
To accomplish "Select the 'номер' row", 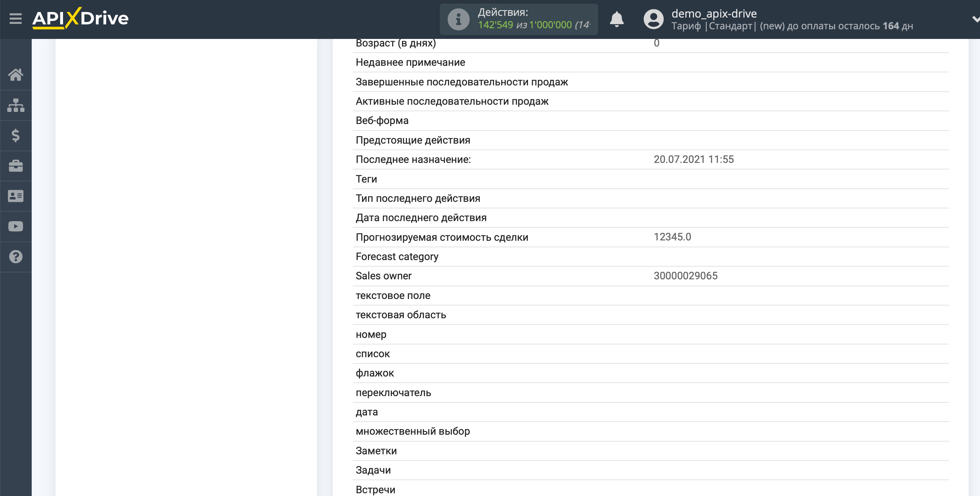I will pos(651,334).
